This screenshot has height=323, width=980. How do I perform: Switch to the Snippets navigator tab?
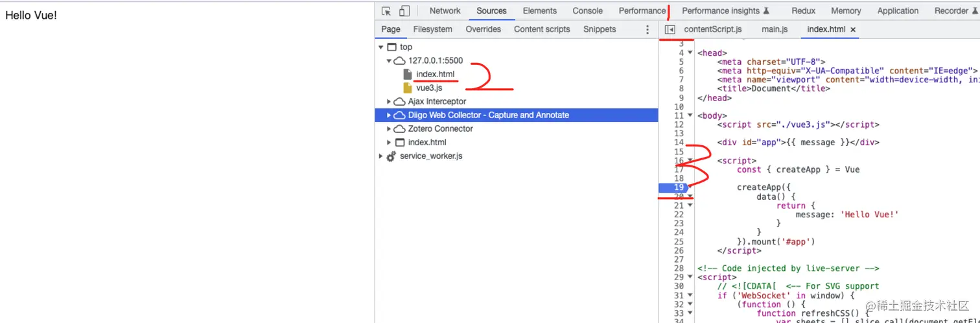(x=600, y=29)
